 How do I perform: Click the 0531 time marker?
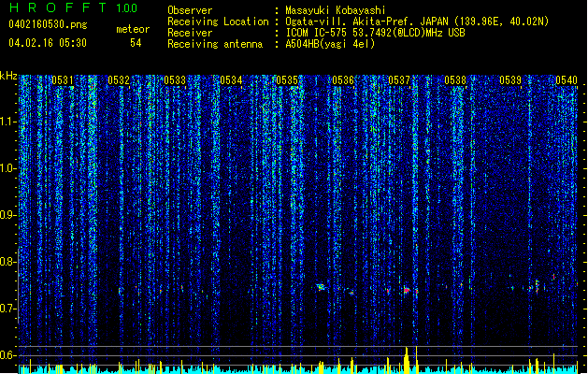[x=63, y=80]
